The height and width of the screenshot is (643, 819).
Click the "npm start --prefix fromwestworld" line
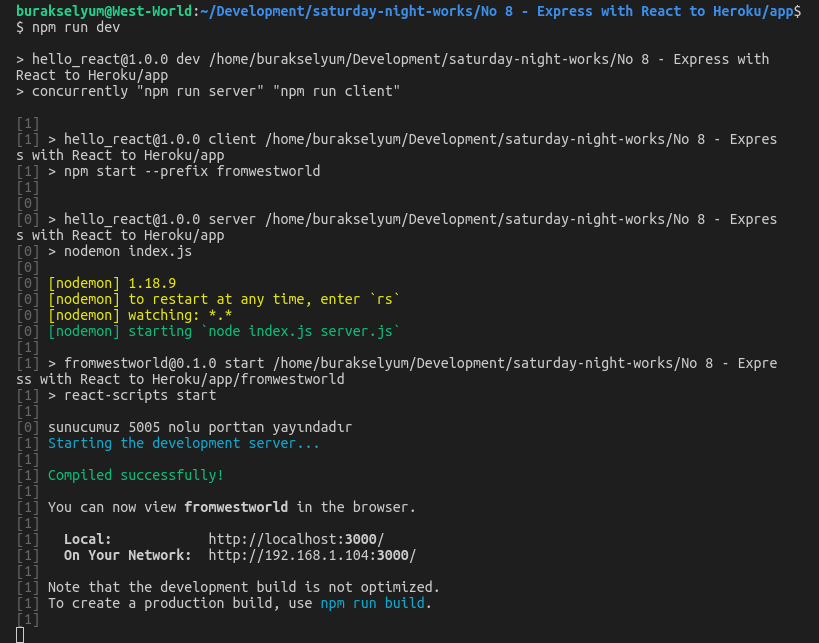192,171
